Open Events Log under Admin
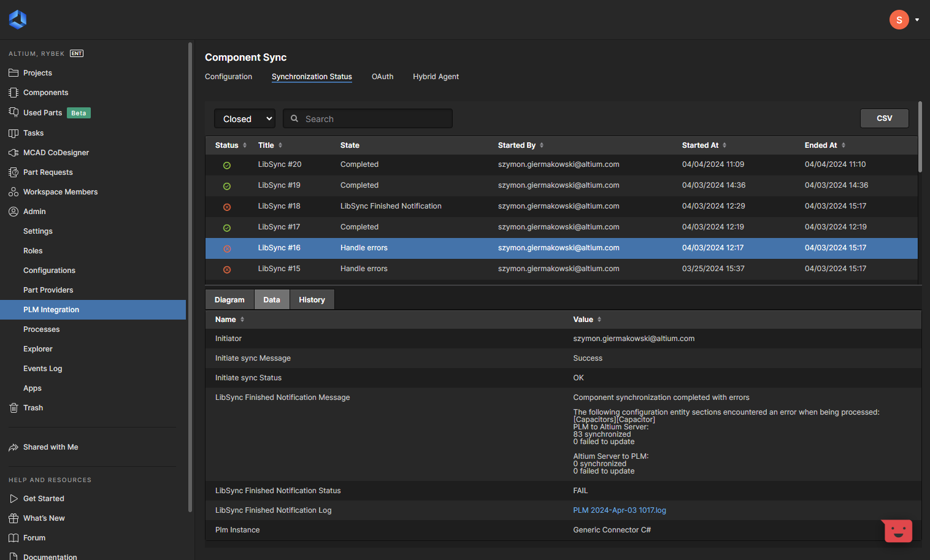The image size is (930, 560). click(x=43, y=369)
